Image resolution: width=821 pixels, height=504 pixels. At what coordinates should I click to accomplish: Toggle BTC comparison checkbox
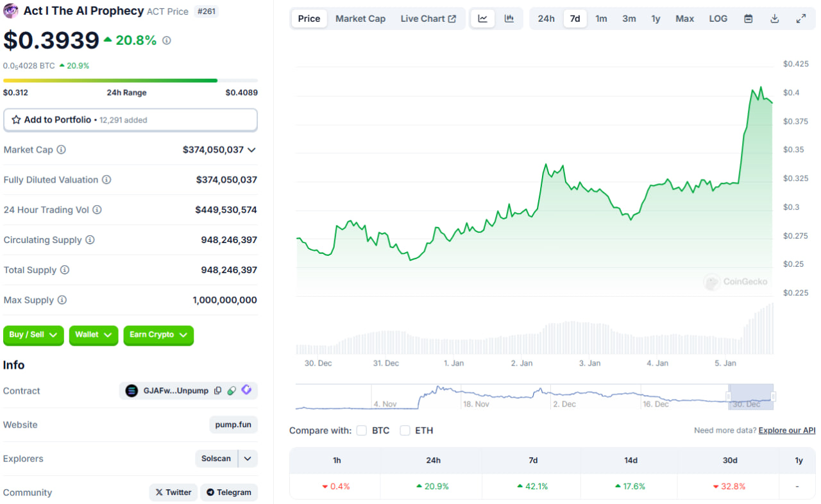pos(362,430)
